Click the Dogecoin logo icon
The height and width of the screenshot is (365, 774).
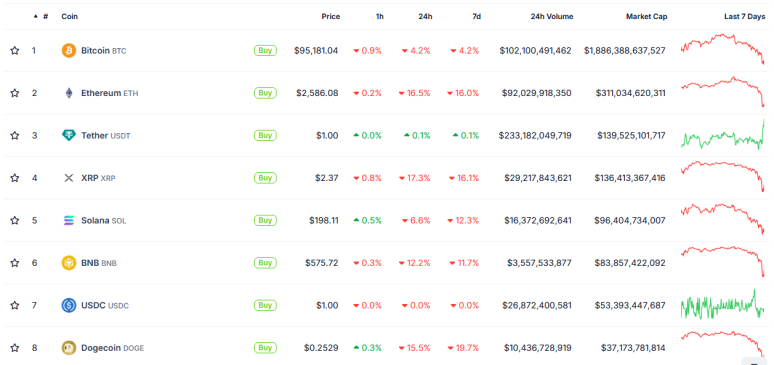click(69, 348)
